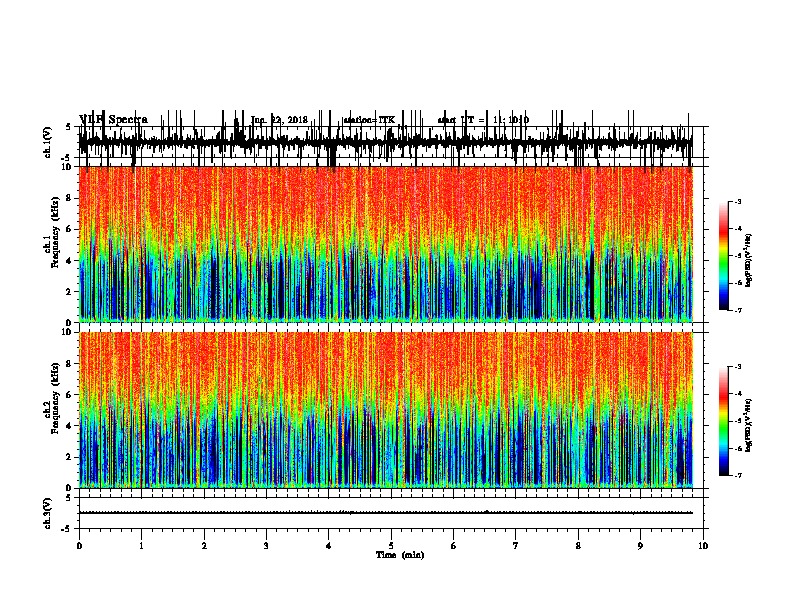Screen dimensions: 792x612
Task: Click time axis tick label '4'
Action: [x=328, y=546]
